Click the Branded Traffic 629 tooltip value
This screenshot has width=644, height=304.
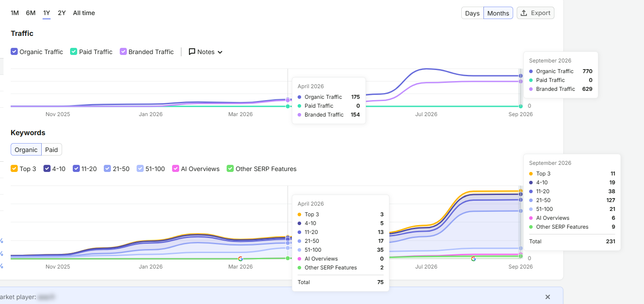(587, 89)
